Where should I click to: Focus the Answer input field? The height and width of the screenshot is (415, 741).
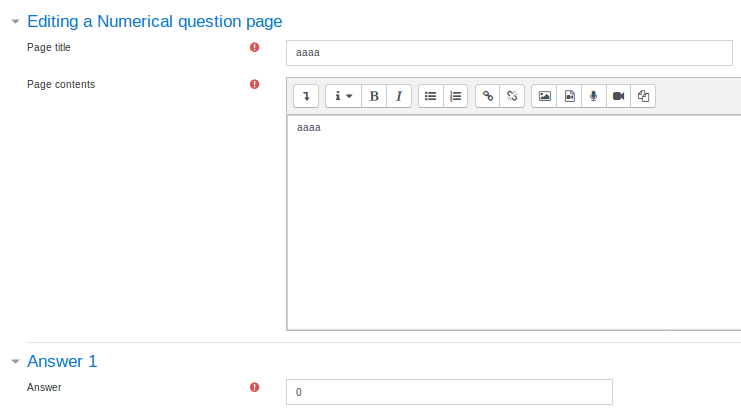(x=449, y=392)
